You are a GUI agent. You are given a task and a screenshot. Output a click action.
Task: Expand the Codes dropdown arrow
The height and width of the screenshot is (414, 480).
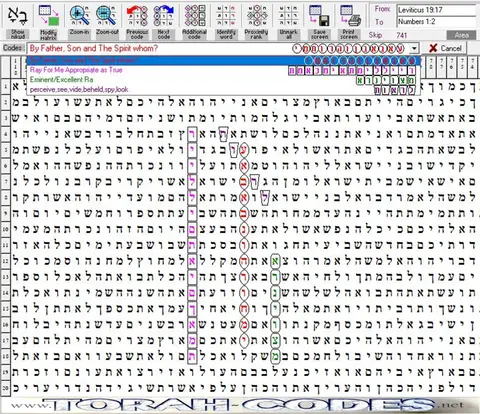coord(414,49)
